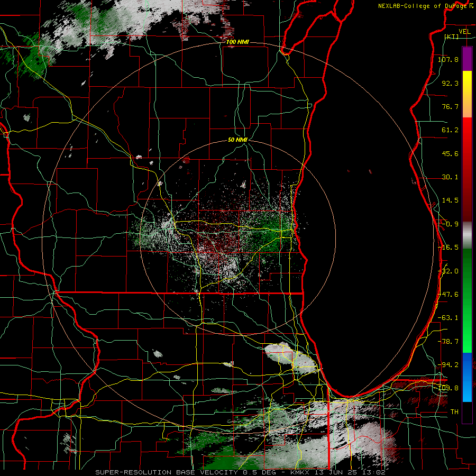476x476 pixels.
Task: Click the 76.7 velocity scale value
Action: point(450,106)
